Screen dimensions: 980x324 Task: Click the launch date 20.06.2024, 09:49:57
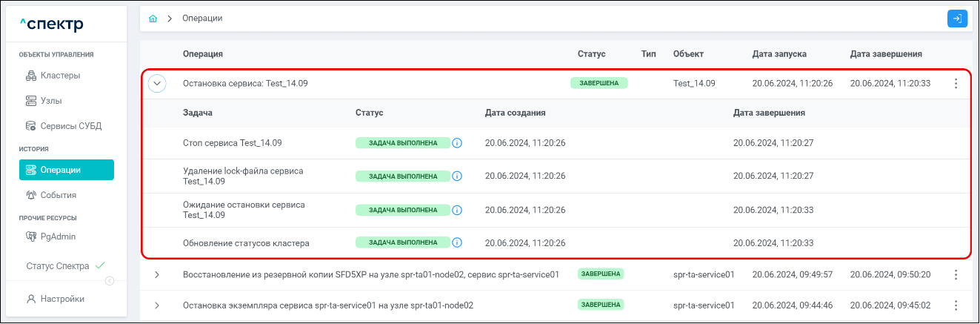pyautogui.click(x=793, y=274)
